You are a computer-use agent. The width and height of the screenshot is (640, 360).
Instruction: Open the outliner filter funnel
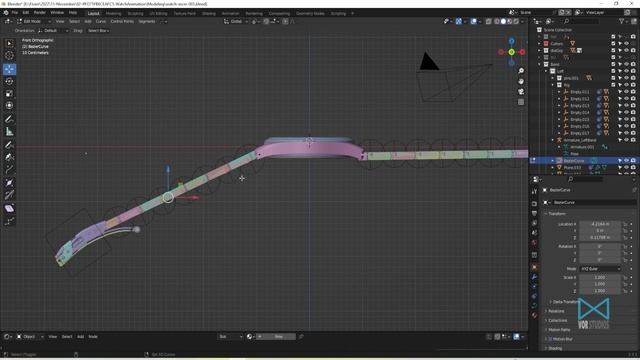622,21
